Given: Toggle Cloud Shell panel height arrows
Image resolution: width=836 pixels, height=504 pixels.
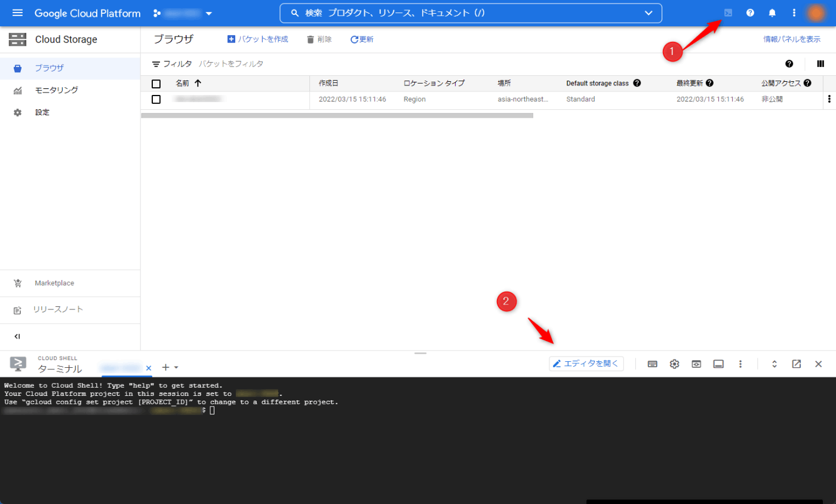Looking at the screenshot, I should (774, 364).
